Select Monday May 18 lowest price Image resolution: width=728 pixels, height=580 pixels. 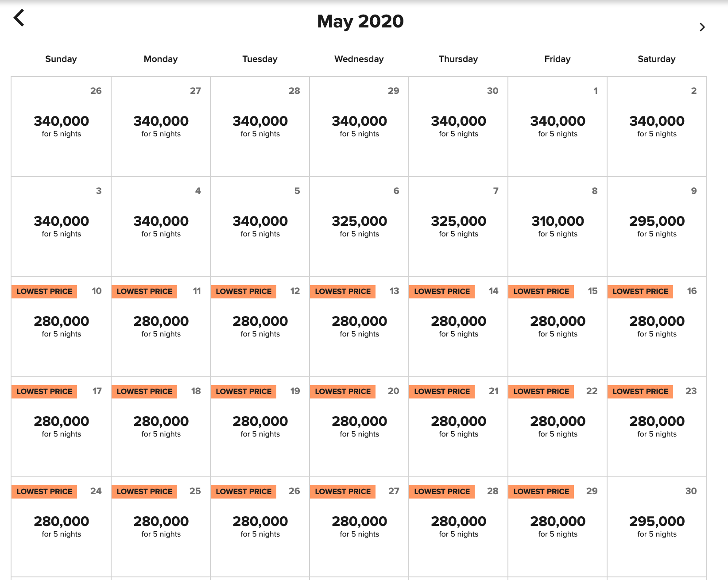[161, 426]
